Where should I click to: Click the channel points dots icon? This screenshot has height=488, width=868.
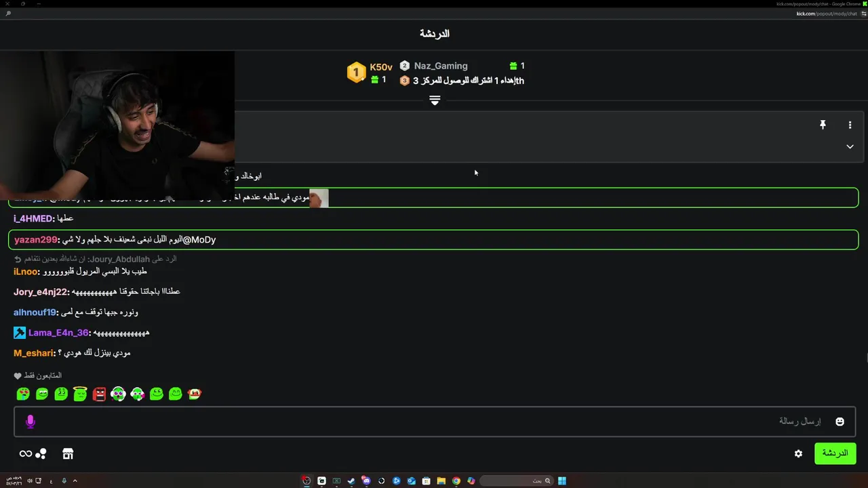coord(41,453)
